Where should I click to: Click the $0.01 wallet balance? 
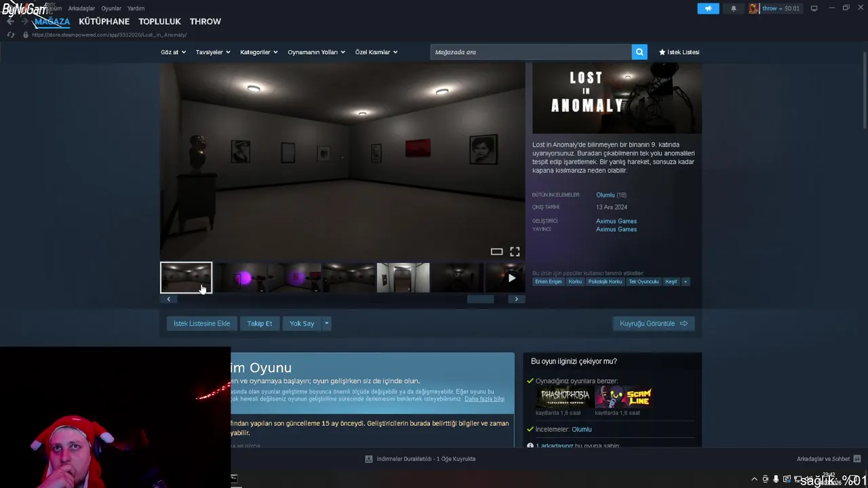(x=791, y=8)
